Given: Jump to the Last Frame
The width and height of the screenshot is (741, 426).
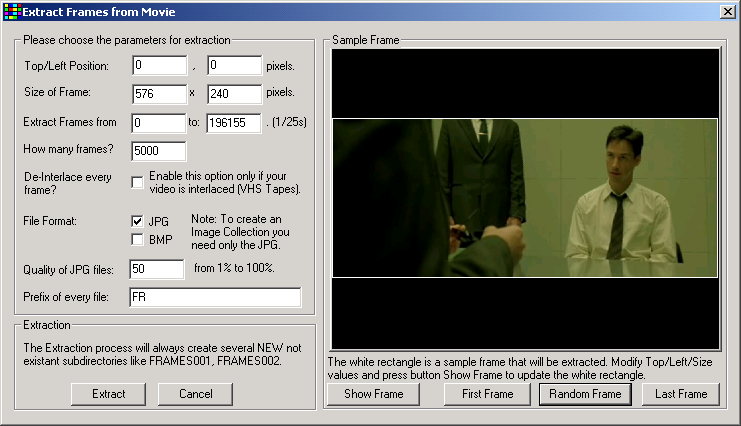Looking at the screenshot, I should 681,394.
